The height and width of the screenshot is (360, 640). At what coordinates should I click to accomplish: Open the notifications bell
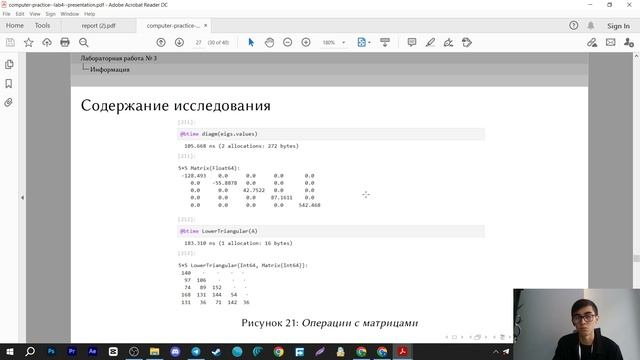tap(591, 25)
